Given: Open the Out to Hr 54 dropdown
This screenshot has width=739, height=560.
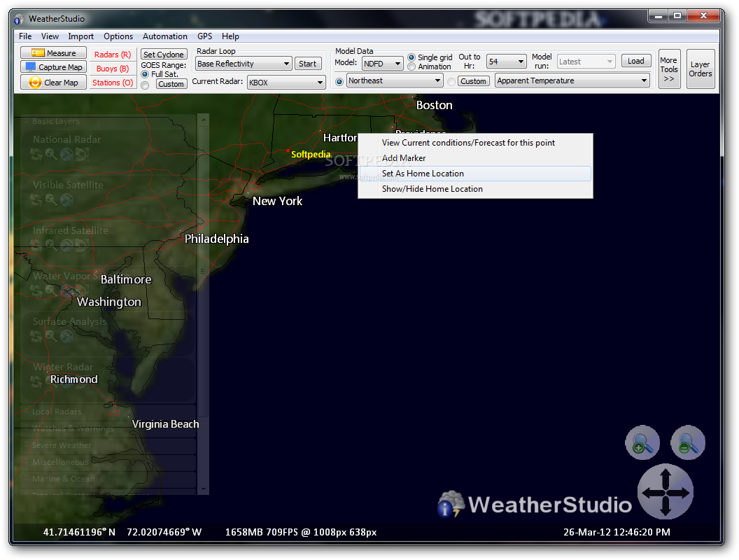Looking at the screenshot, I should 506,62.
